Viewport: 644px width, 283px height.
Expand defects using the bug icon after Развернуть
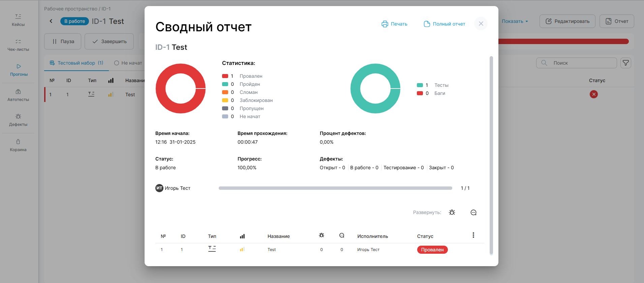[452, 212]
